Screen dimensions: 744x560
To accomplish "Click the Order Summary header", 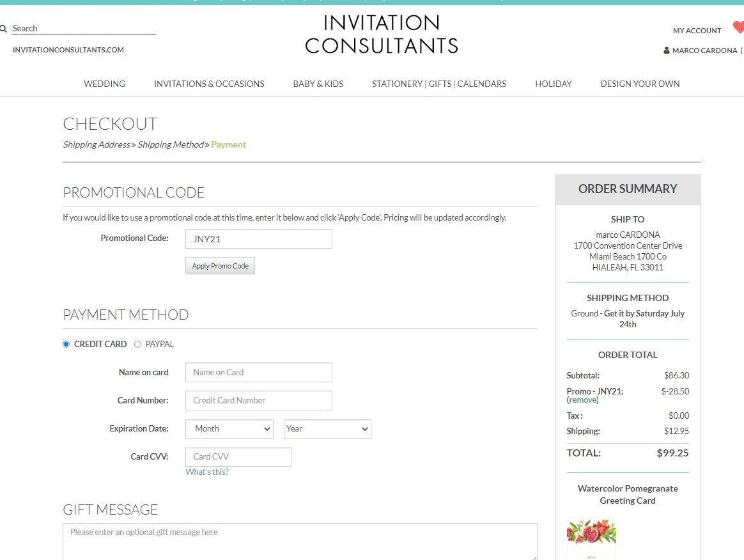I will coord(628,189).
